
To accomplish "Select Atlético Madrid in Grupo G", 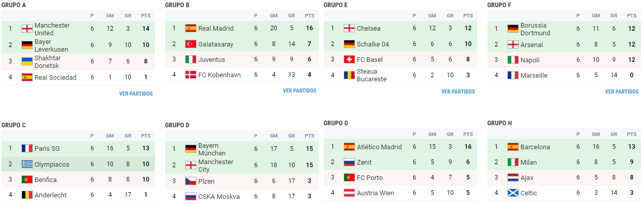I will pos(380,147).
